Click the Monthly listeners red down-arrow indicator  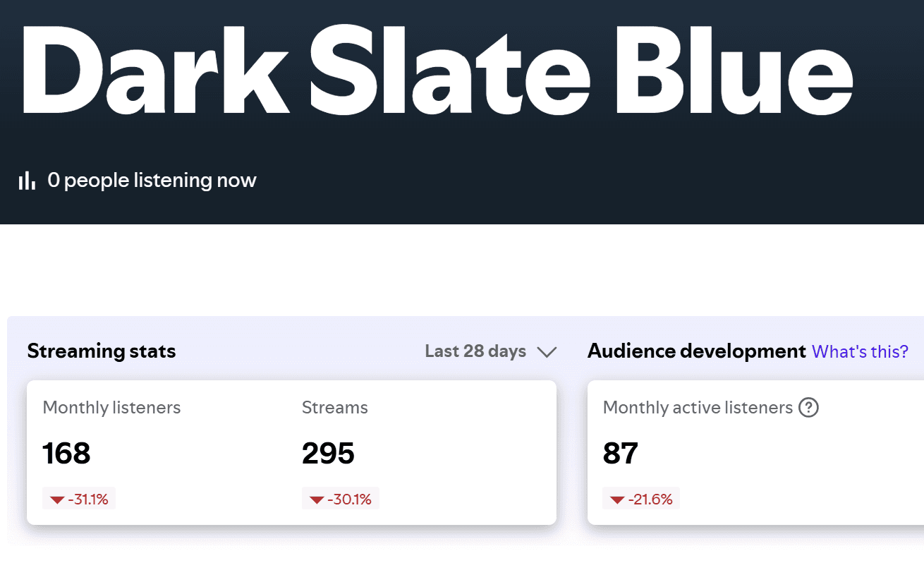tap(57, 500)
